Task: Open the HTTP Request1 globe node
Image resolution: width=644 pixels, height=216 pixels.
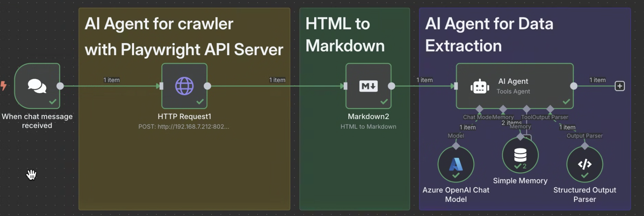Action: (184, 86)
